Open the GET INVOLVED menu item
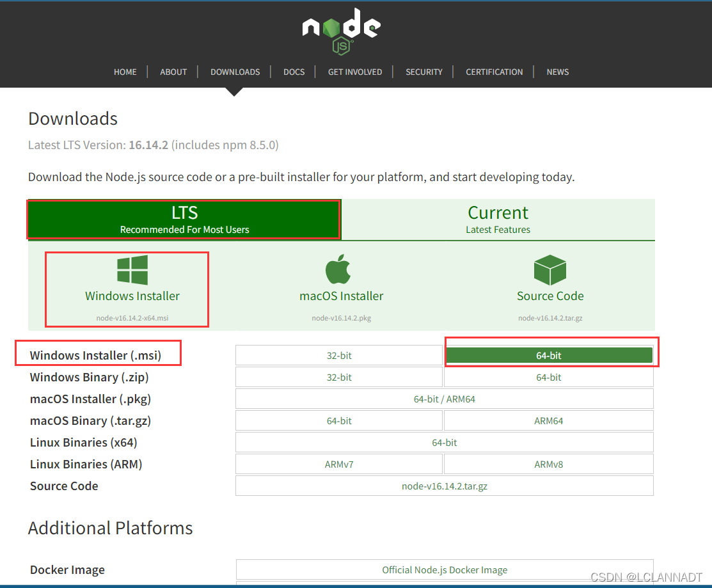 355,72
